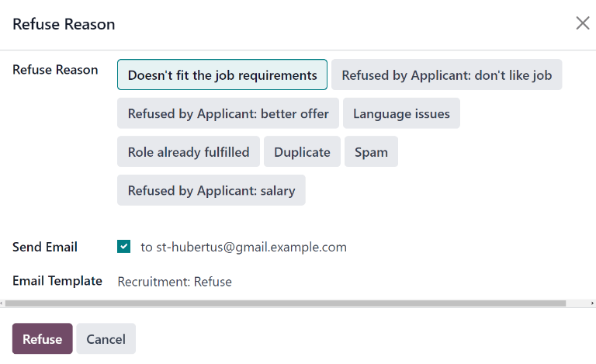Screen dimensions: 596x364
Task: Choose "Role already fulfilled" as reason
Action: (189, 152)
